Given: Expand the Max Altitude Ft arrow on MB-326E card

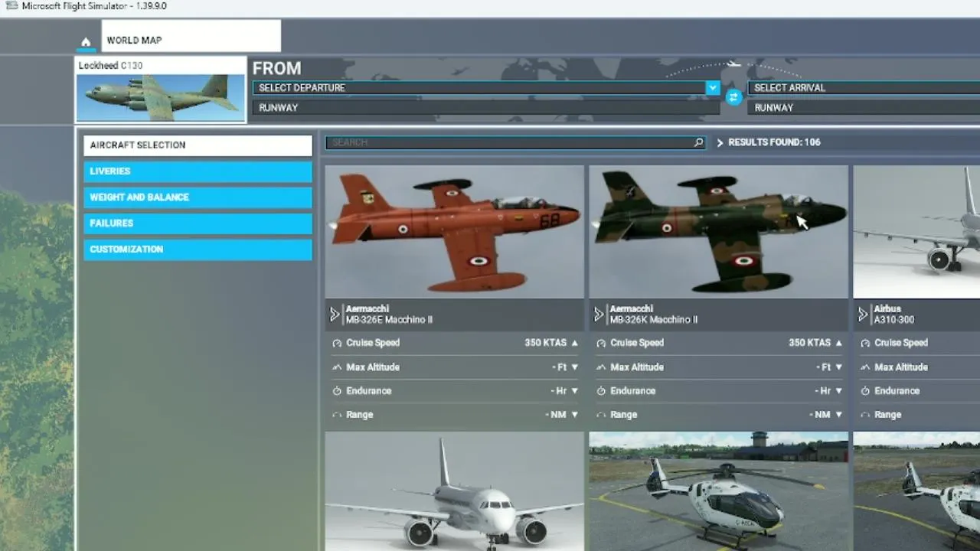Looking at the screenshot, I should coord(574,367).
